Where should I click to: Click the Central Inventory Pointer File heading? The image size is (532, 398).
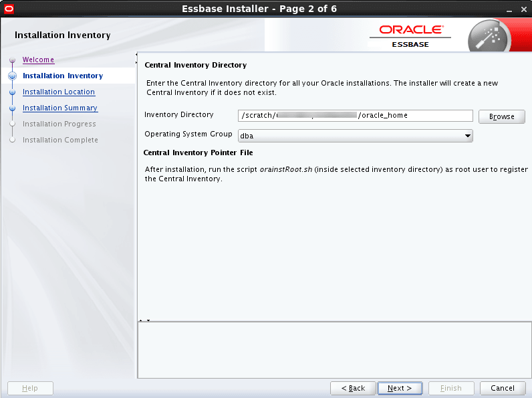click(x=198, y=153)
